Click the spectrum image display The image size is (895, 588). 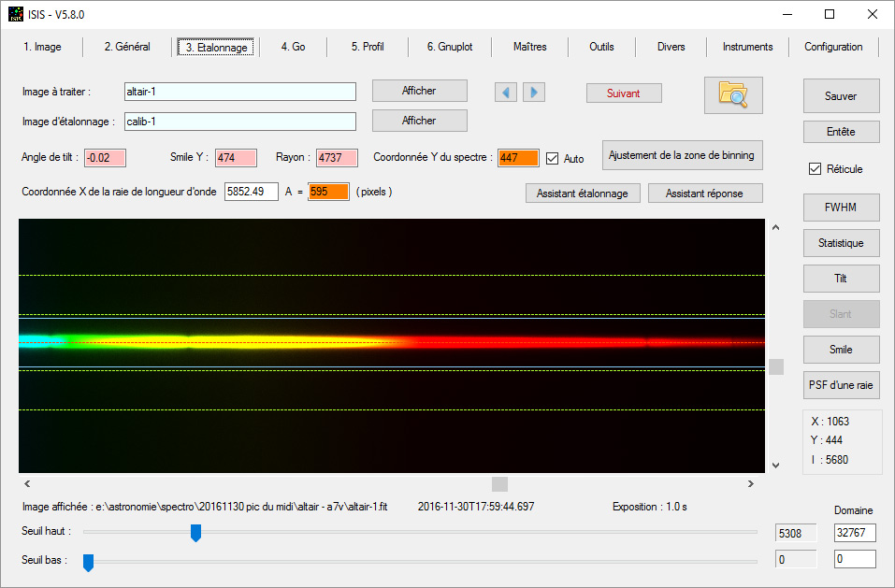coord(392,346)
